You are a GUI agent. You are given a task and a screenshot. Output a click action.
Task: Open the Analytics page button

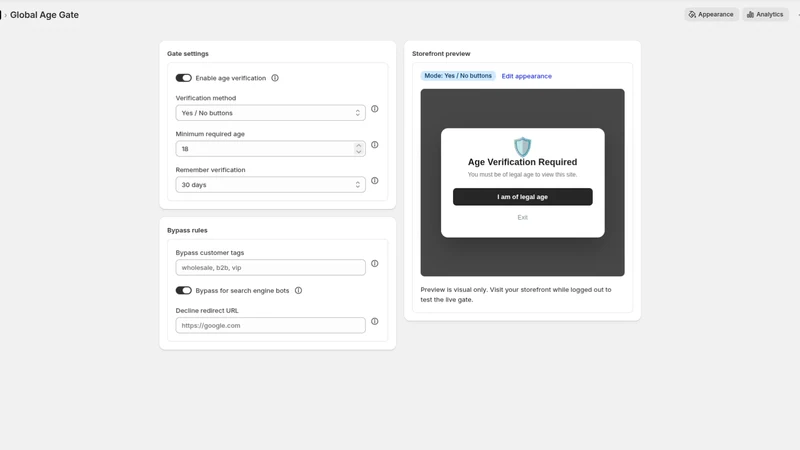point(765,14)
